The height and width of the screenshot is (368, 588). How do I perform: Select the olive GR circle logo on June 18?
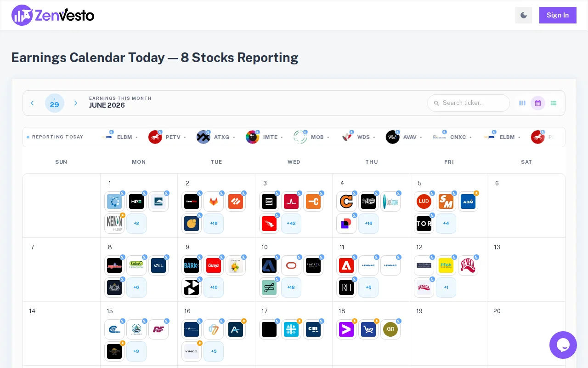point(390,329)
